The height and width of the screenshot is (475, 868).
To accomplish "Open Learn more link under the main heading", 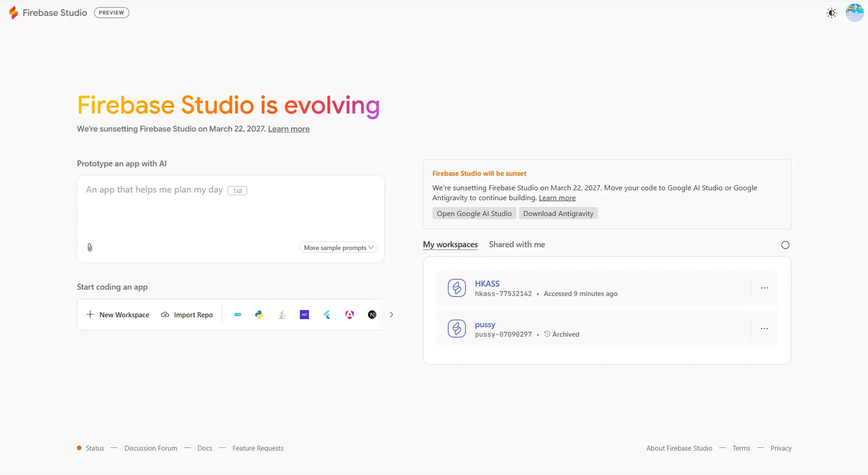I will point(289,129).
